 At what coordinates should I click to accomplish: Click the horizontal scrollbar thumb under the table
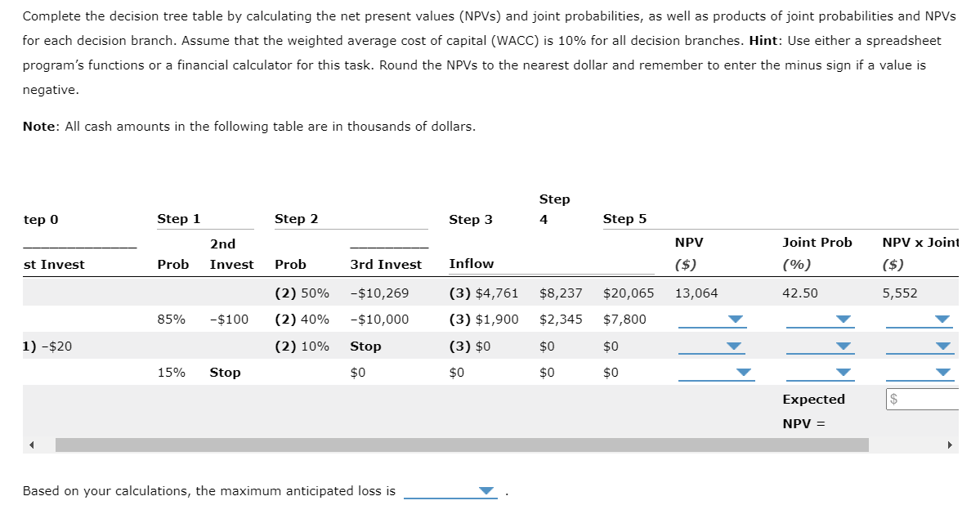[462, 445]
